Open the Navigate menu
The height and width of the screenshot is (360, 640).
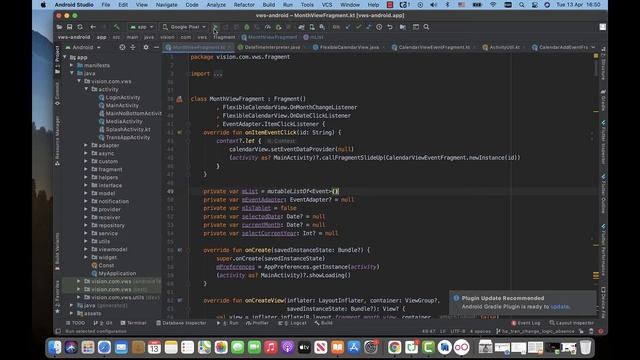click(167, 5)
